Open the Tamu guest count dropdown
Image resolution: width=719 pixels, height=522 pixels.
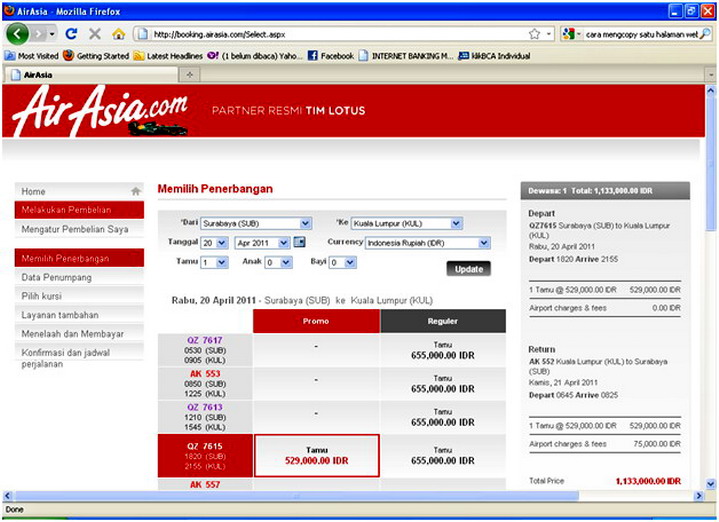[x=214, y=263]
